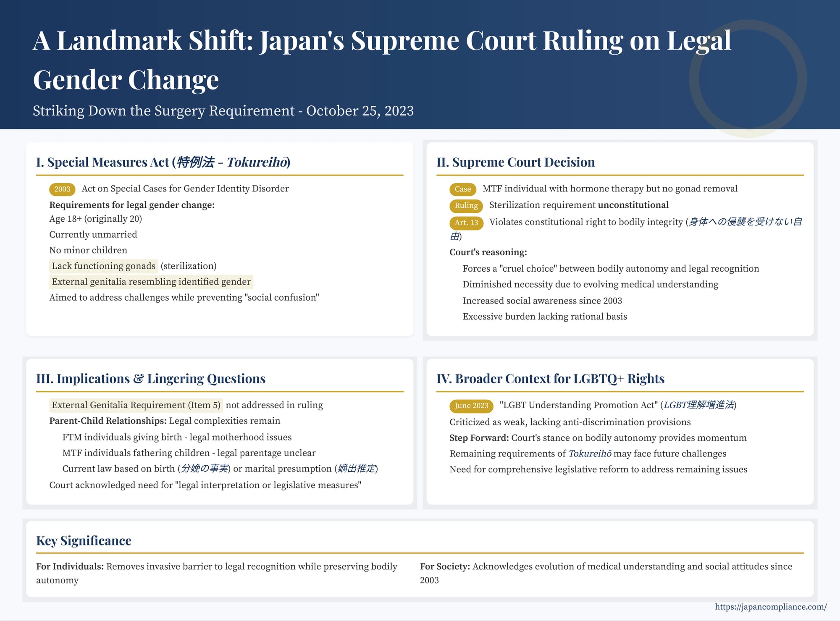Click 'Court acknowledged need for' line

tap(205, 485)
